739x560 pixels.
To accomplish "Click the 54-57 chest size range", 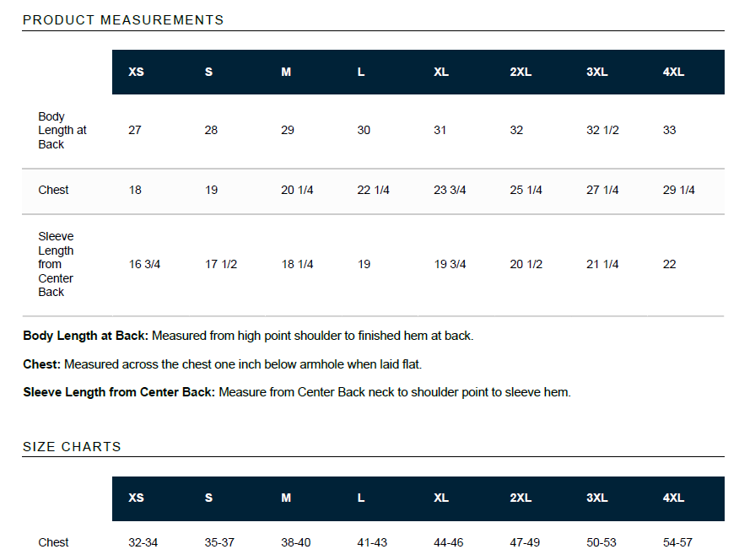I will 677,542.
